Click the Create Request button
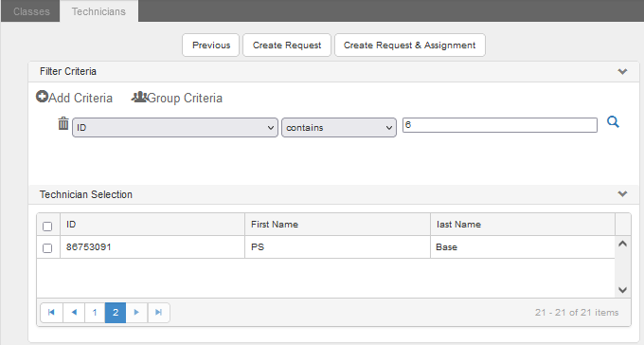 click(x=287, y=45)
